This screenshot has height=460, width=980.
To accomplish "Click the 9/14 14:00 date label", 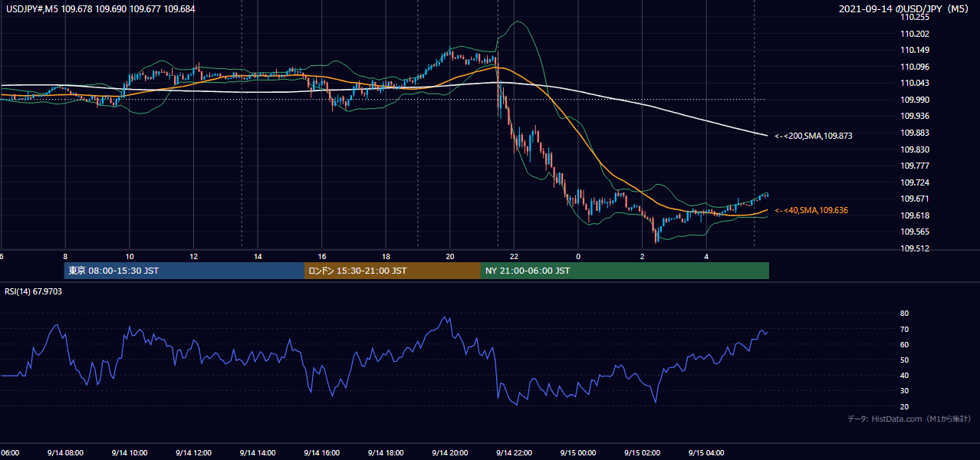I will pyautogui.click(x=257, y=452).
